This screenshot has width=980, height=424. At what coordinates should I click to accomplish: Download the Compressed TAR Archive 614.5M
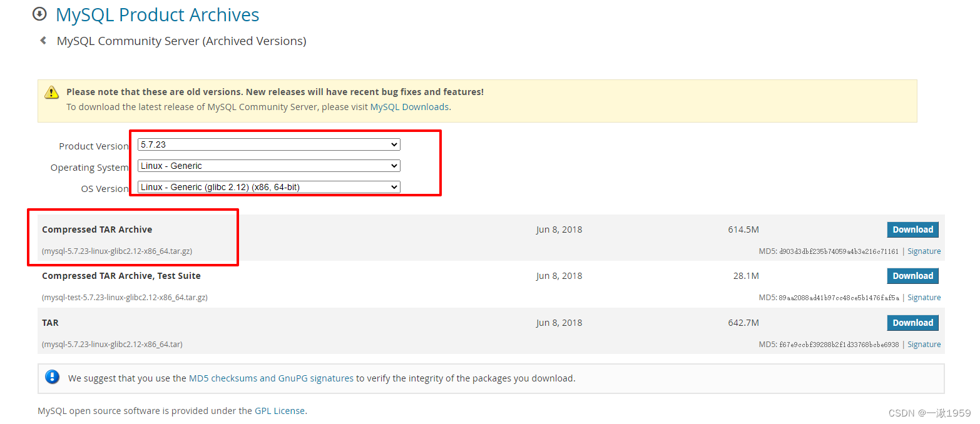[912, 230]
